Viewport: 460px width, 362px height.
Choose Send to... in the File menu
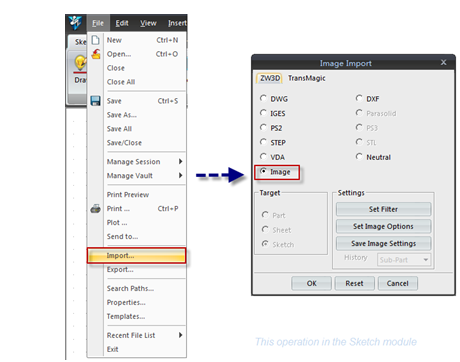coord(137,237)
